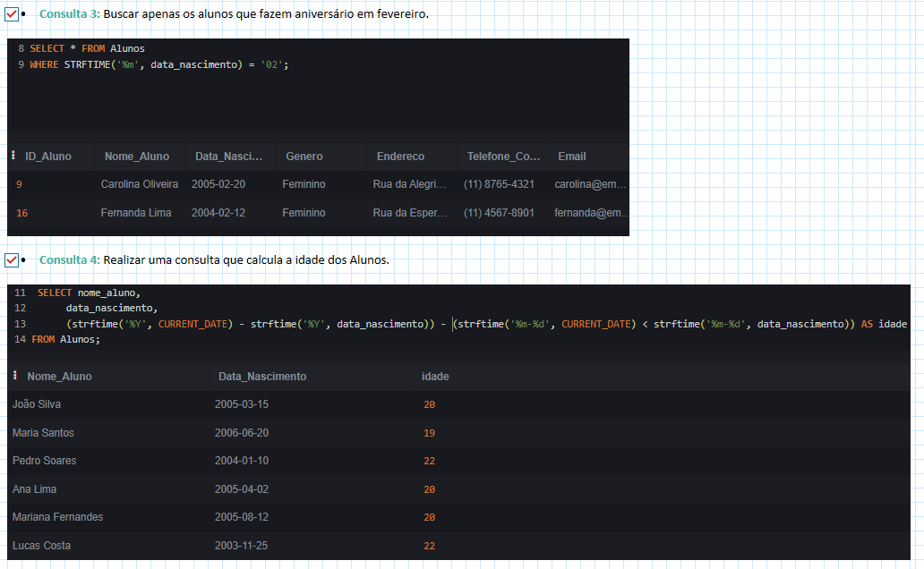
Task: Select birth date cell 2006-06-20
Action: click(x=242, y=433)
